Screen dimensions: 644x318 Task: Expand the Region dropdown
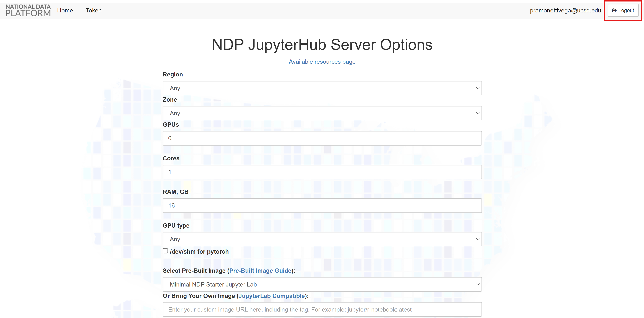tap(322, 88)
